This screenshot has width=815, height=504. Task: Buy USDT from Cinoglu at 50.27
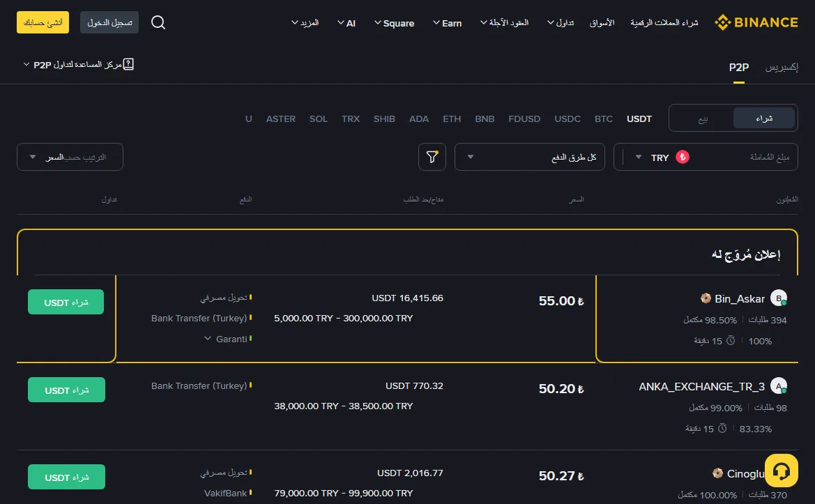click(x=66, y=477)
